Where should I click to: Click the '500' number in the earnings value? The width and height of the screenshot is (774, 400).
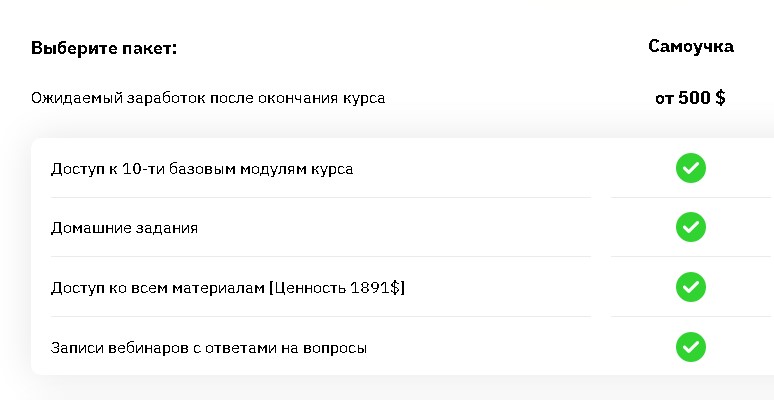click(x=695, y=98)
